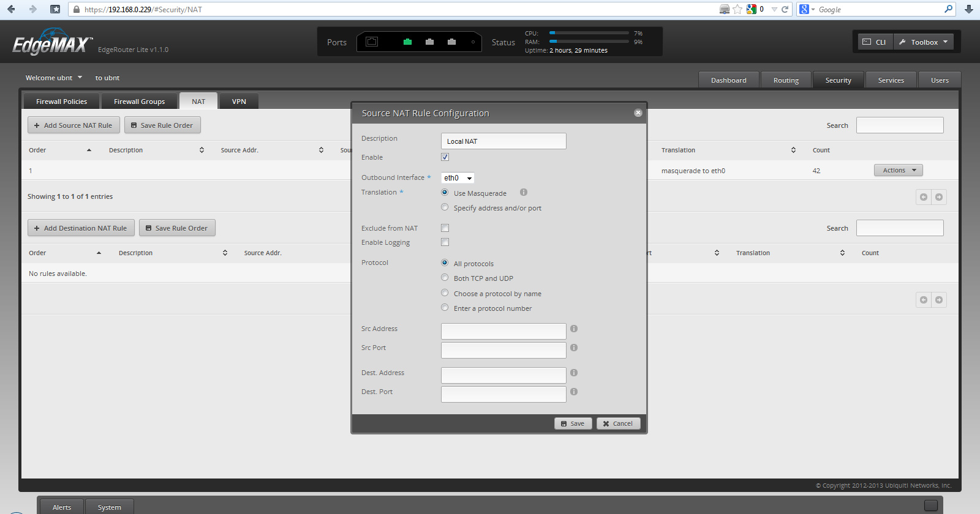Image resolution: width=980 pixels, height=514 pixels.
Task: Click the info icon next to Use Masquerade
Action: [524, 192]
